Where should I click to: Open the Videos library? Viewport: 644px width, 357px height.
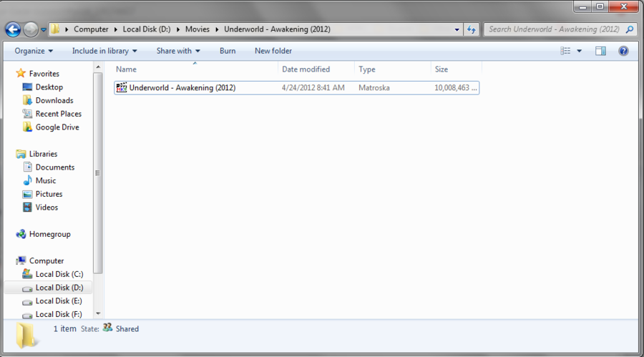click(x=47, y=207)
